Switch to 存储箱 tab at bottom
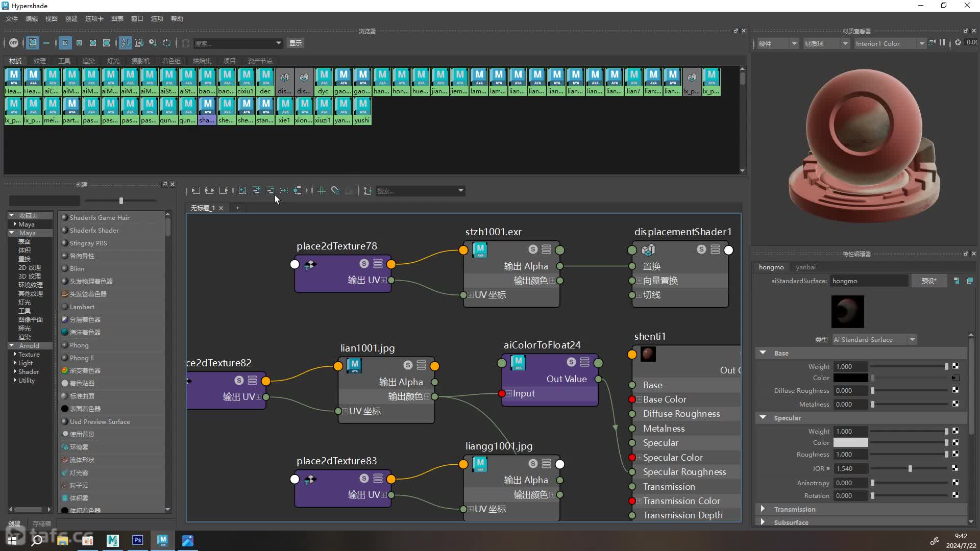980x551 pixels. 42,523
